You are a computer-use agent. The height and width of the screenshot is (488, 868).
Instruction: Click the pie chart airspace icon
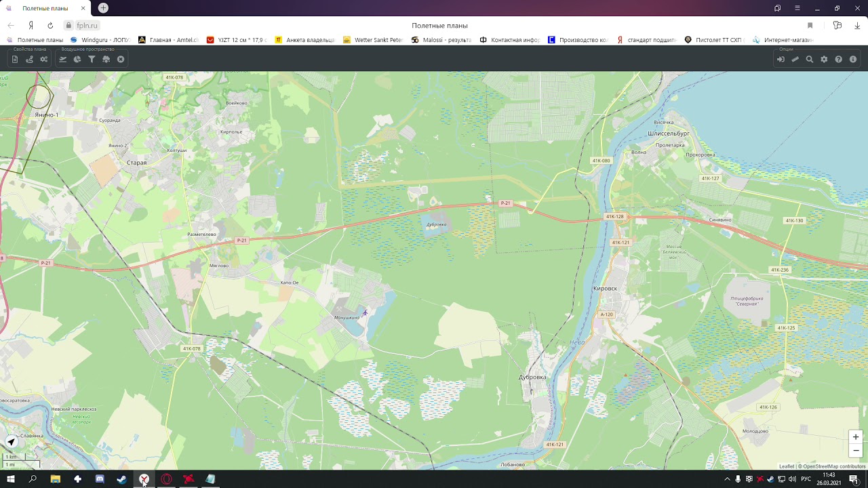[x=77, y=60]
